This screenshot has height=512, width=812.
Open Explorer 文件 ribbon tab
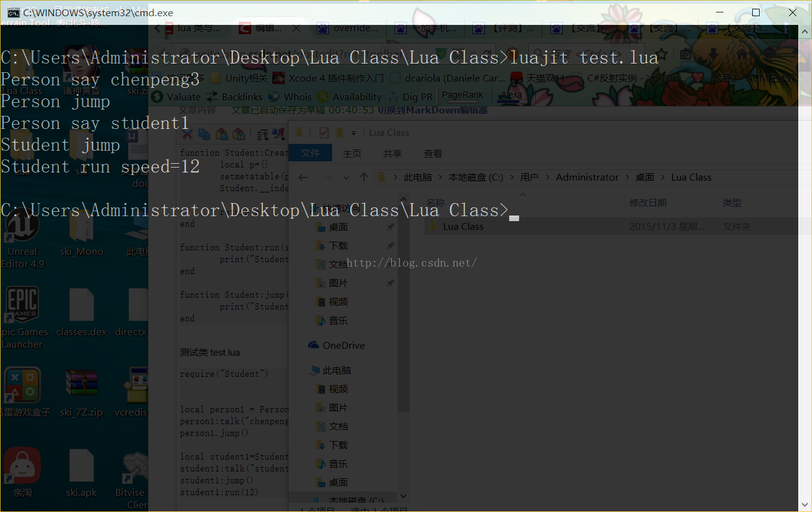(x=310, y=153)
